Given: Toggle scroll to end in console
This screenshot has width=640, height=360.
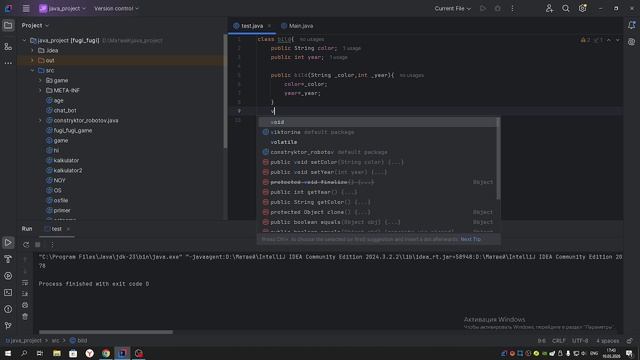Looking at the screenshot, I should (x=25, y=294).
